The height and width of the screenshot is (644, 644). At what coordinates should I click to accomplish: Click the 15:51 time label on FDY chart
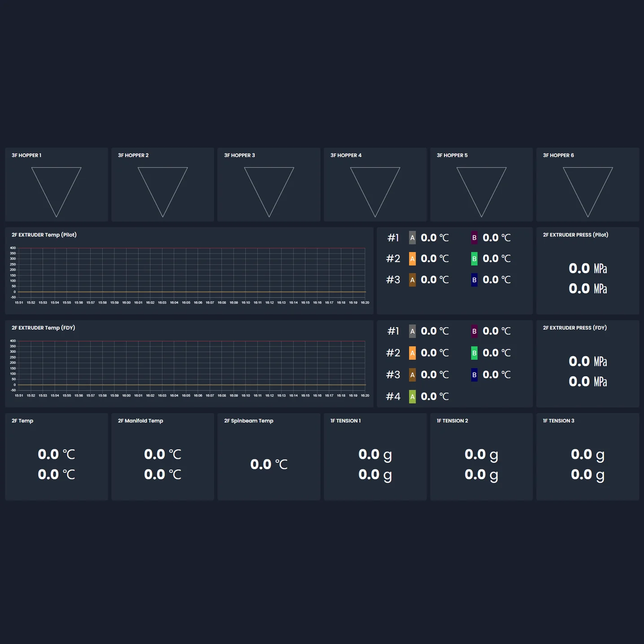tap(19, 396)
